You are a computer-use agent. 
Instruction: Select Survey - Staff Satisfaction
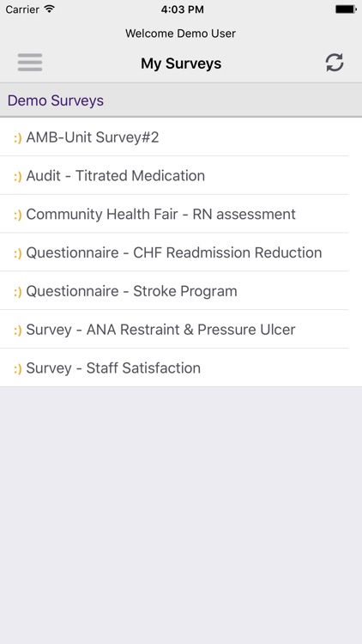point(181,368)
